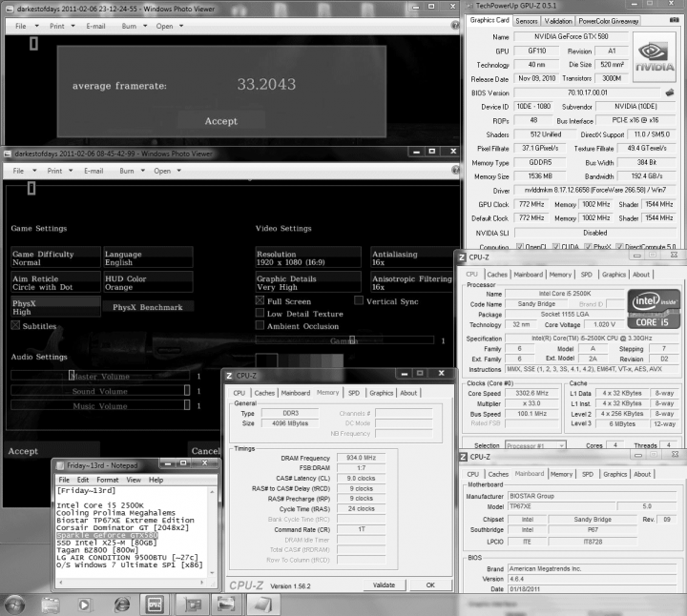Open the Help menu in Notepad
This screenshot has height=616, width=687.
point(156,480)
